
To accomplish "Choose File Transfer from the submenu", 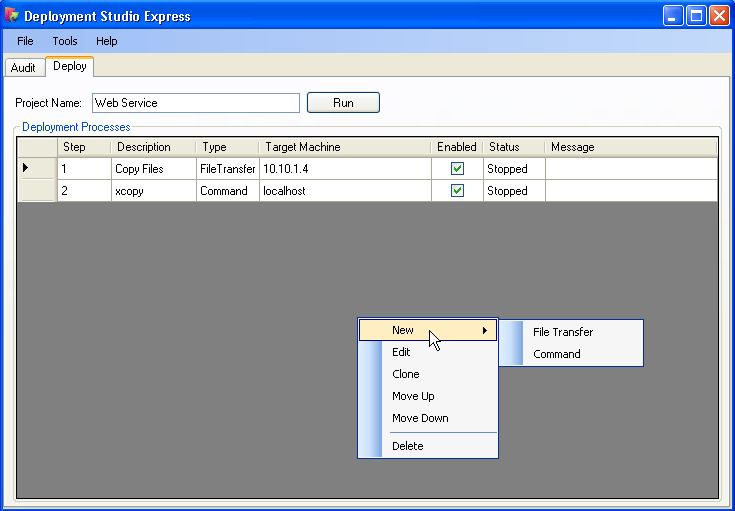I will (563, 332).
